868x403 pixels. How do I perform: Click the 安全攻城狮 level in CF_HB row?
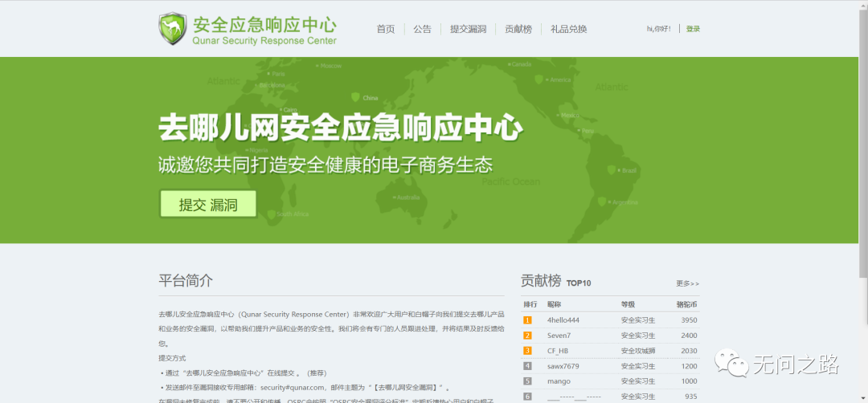click(638, 351)
